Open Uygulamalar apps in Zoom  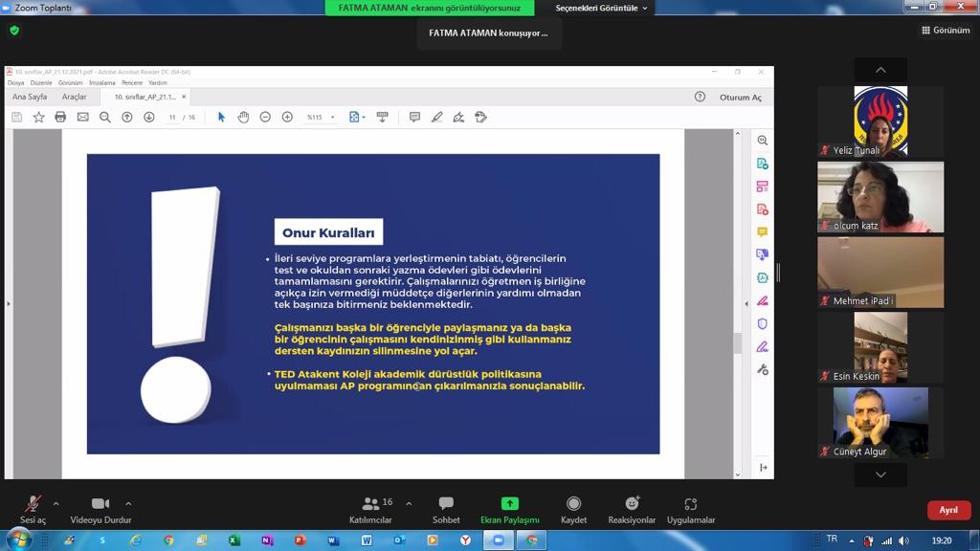pos(691,510)
